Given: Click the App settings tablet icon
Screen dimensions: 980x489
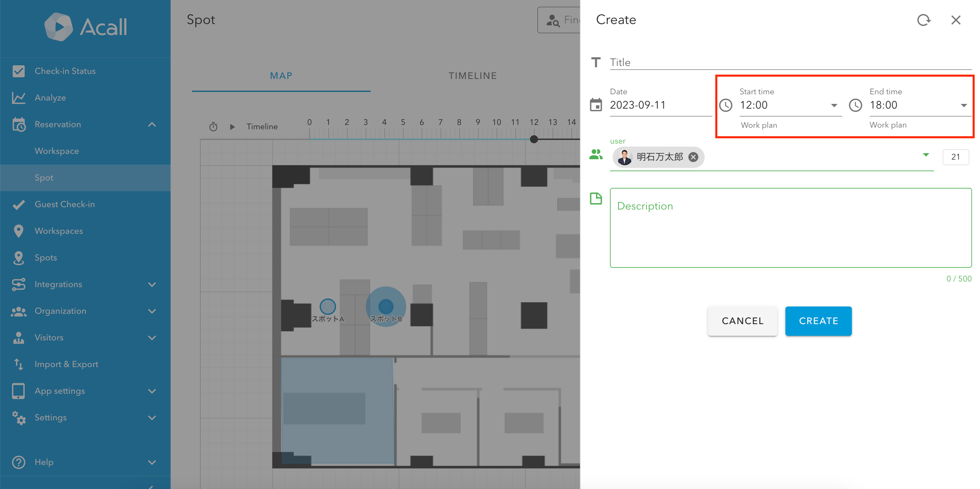Looking at the screenshot, I should tap(18, 391).
